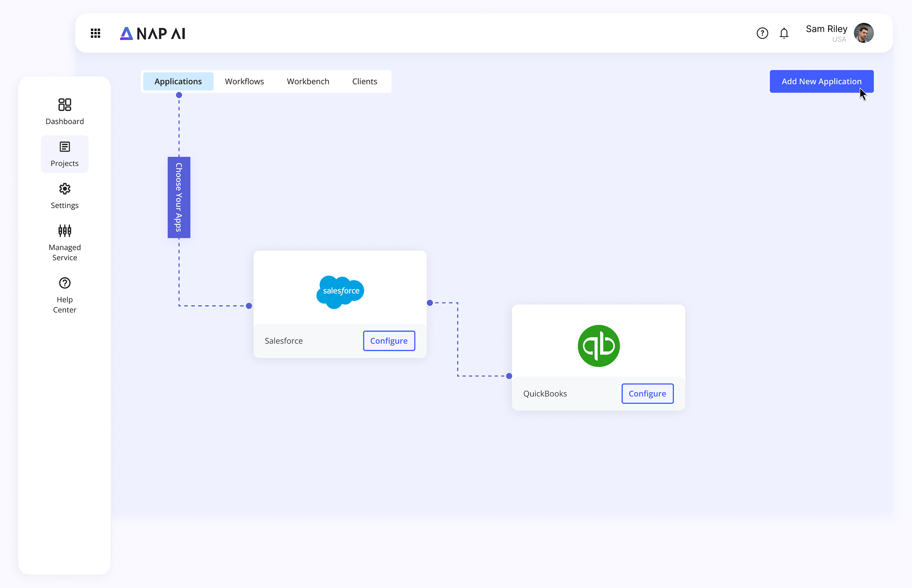Click the QuickBooks card name text

pyautogui.click(x=545, y=393)
